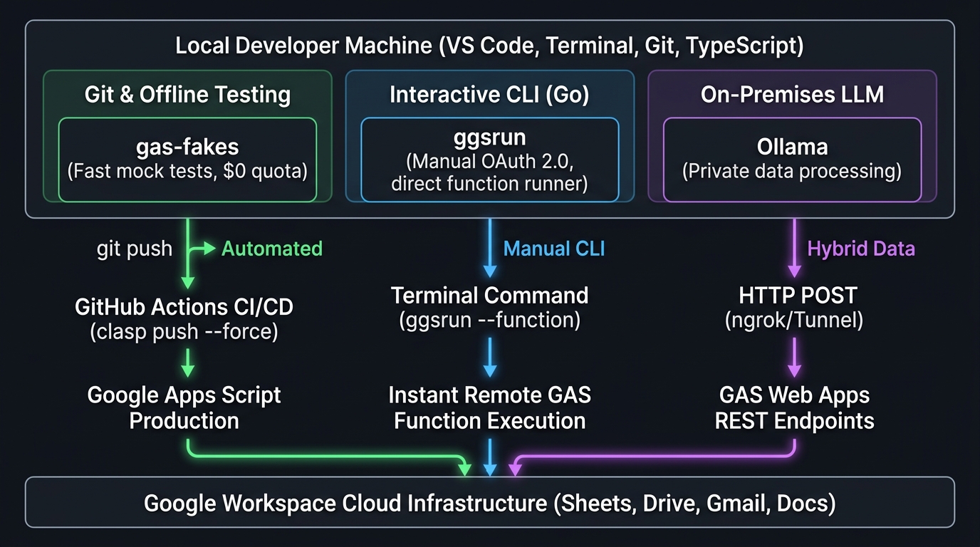Click the green Automated label
The image size is (980, 547).
272,249
